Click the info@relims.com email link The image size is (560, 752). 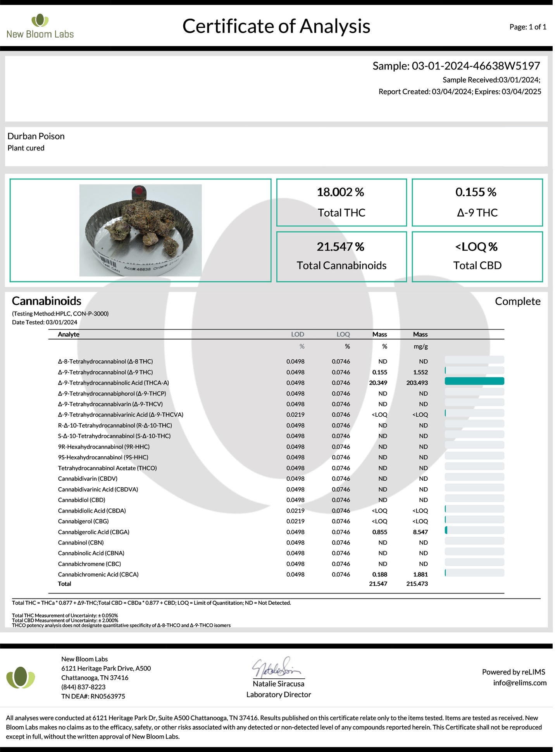pyautogui.click(x=520, y=683)
